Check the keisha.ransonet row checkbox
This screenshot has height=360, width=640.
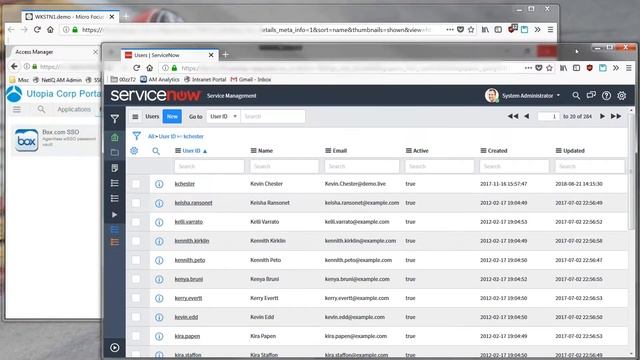pyautogui.click(x=136, y=203)
